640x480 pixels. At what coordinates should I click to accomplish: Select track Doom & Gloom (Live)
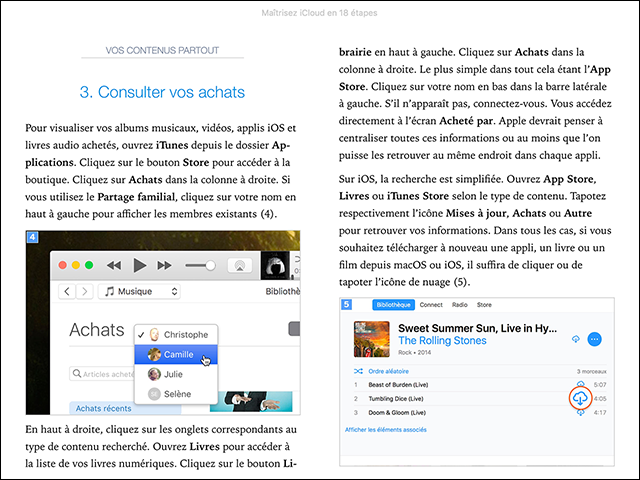click(397, 413)
